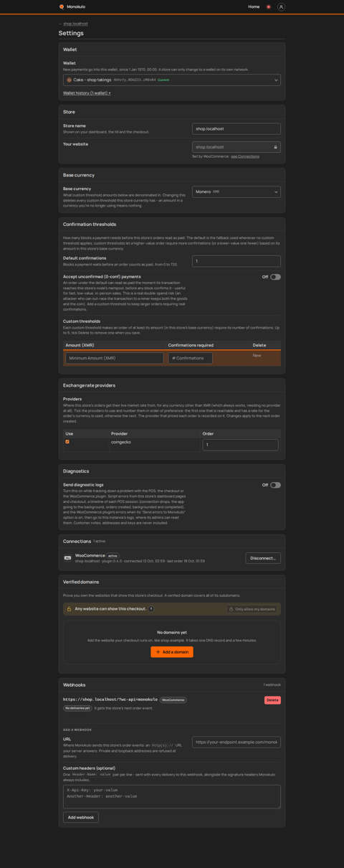This screenshot has height=868, width=344.
Task: Click the Current label in wallet selector
Action: click(x=163, y=80)
